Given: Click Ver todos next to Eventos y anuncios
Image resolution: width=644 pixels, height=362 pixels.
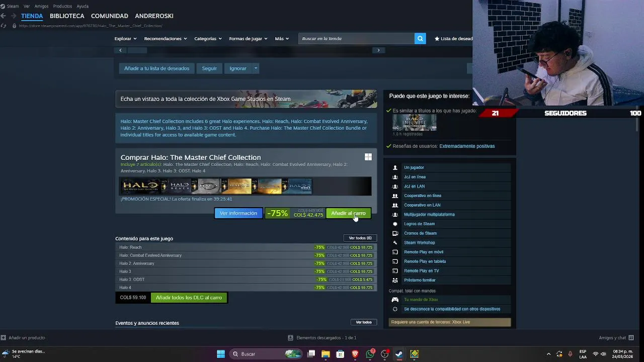Looking at the screenshot, I should pos(364,322).
